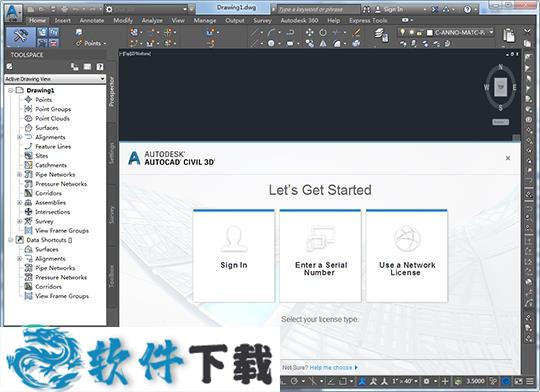Click the layer color swatch next to C-ANNO-MATC-R
The image size is (540, 392).
pyautogui.click(x=429, y=33)
